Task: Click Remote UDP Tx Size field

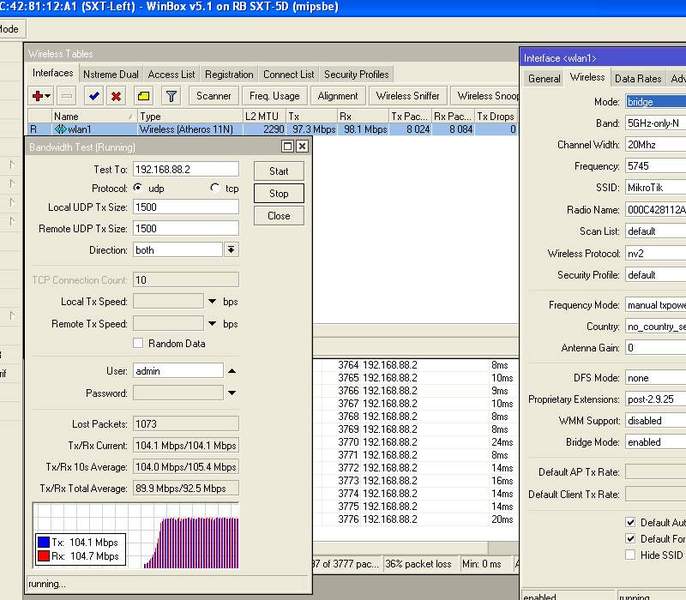Action: click(186, 228)
